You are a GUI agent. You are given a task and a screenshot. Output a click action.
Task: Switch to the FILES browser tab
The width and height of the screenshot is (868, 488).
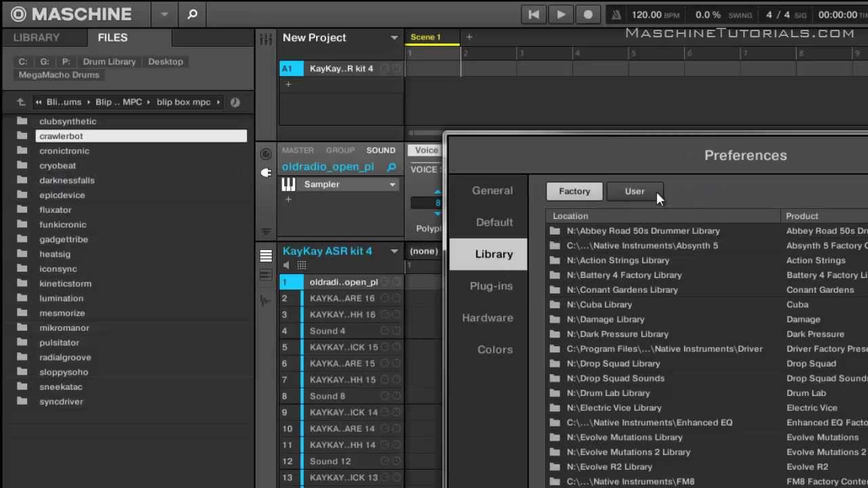(x=113, y=37)
